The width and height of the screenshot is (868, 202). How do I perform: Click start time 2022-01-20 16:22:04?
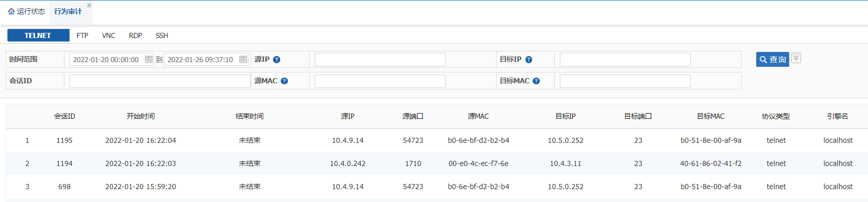(141, 140)
